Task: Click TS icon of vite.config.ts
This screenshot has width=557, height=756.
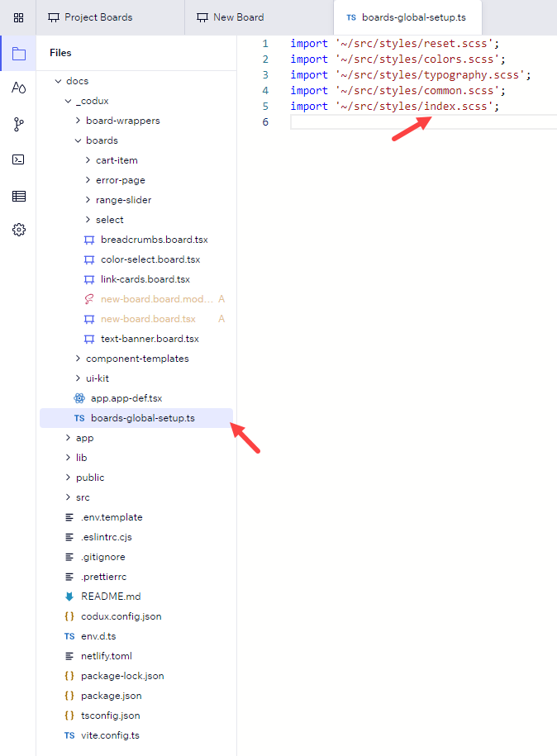Action: pyautogui.click(x=69, y=735)
